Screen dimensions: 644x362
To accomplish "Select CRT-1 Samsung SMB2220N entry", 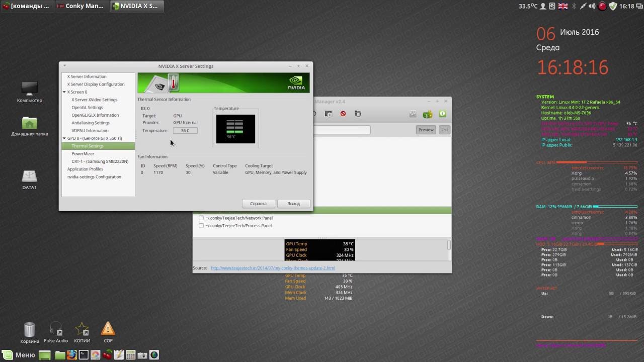I will coord(100,161).
